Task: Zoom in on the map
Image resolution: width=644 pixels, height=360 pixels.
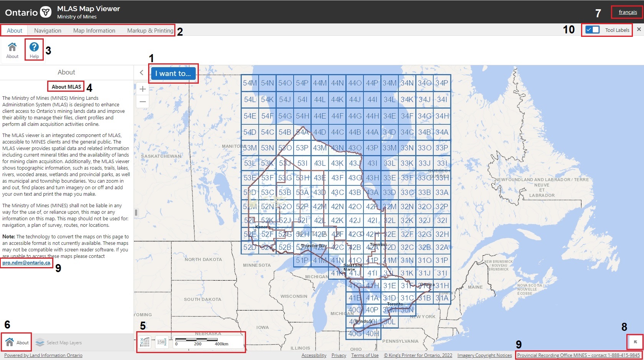Action: pyautogui.click(x=143, y=89)
